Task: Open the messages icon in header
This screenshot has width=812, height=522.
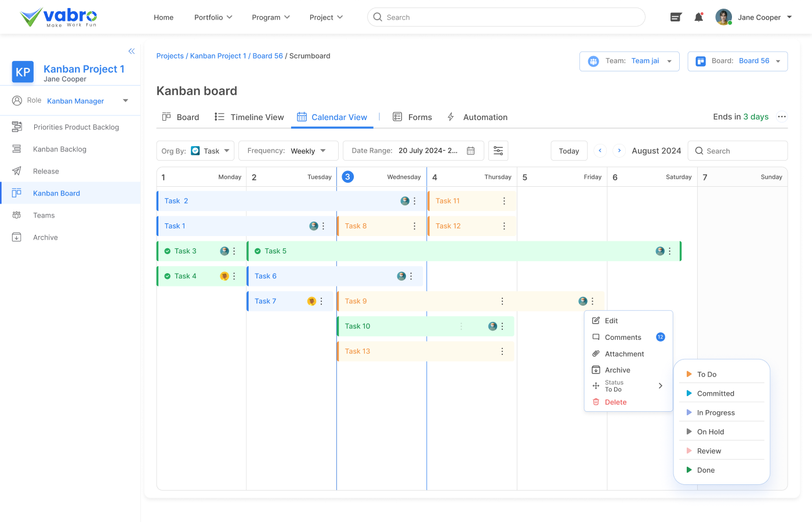Action: 676,17
